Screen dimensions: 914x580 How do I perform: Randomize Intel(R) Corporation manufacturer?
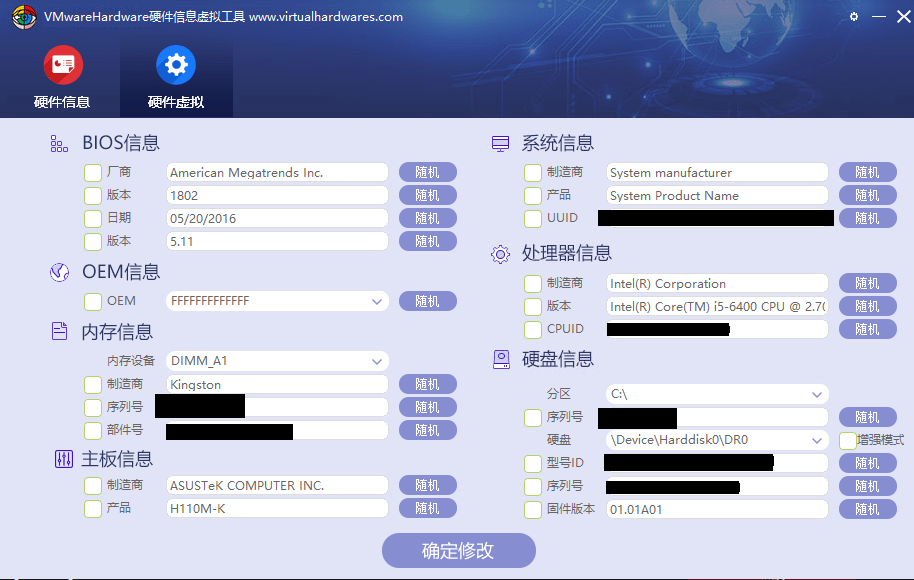pos(867,283)
